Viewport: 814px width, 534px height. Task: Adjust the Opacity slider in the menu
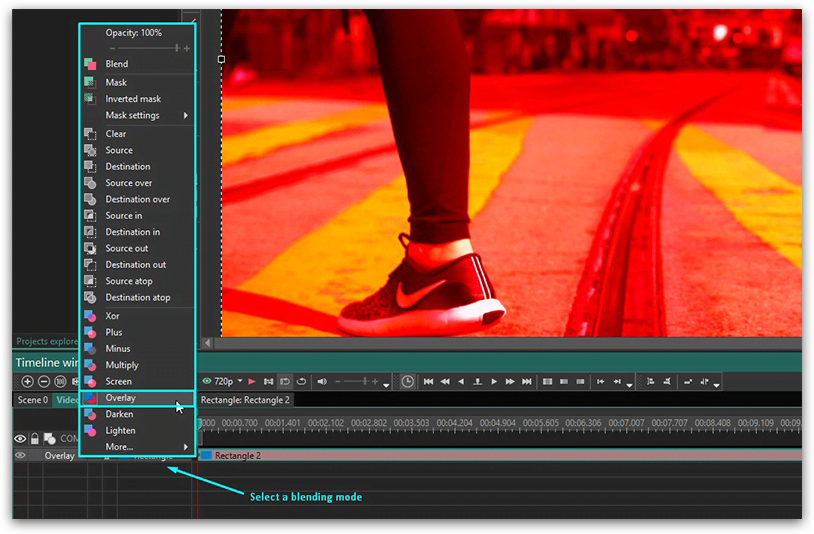click(x=148, y=48)
